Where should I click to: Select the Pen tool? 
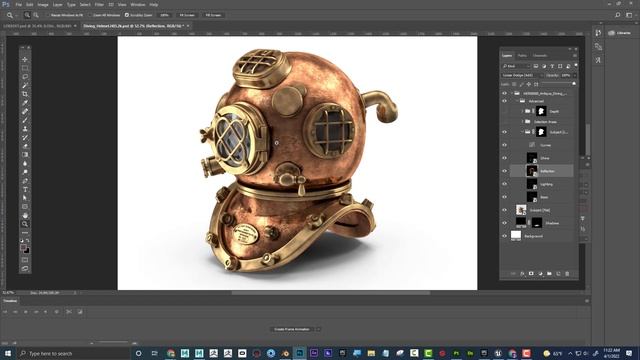[x=25, y=181]
